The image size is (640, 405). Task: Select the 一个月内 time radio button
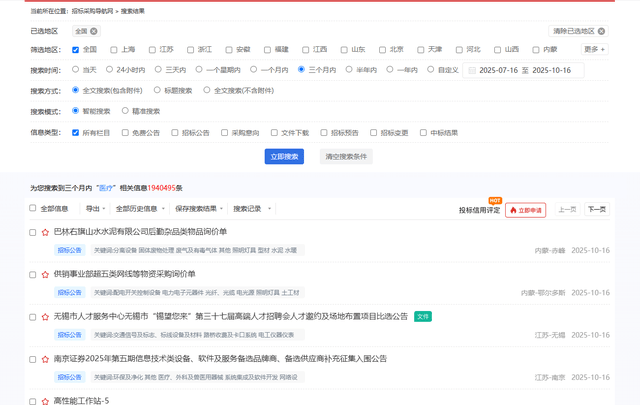click(x=254, y=70)
